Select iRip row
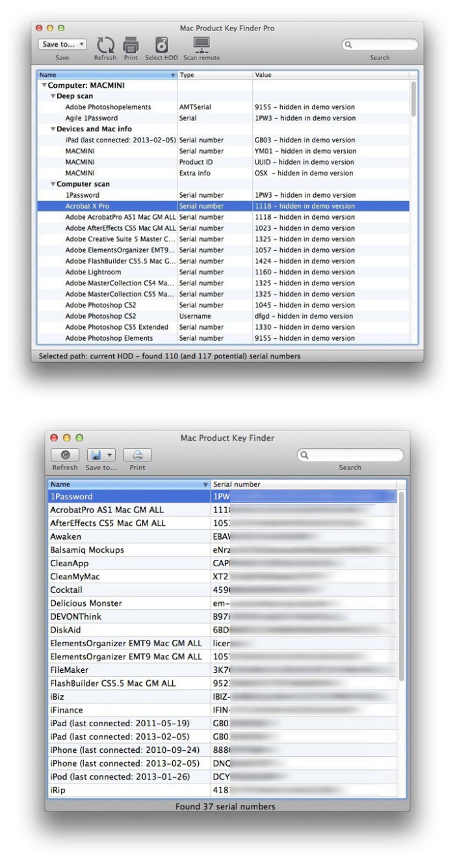Viewport: 455px width, 868px height. point(223,790)
